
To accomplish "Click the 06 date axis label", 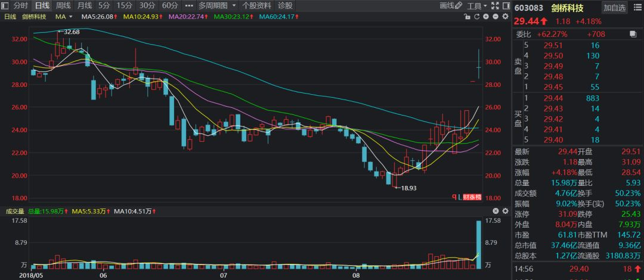I will click(103, 275).
